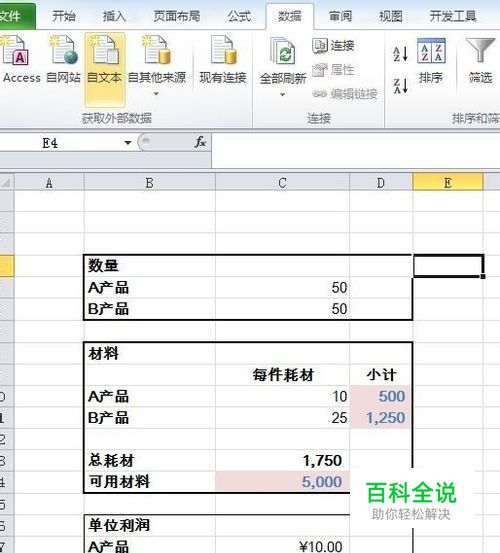Image resolution: width=500 pixels, height=553 pixels.
Task: Click the cell showing ¥10.00
Action: [282, 546]
